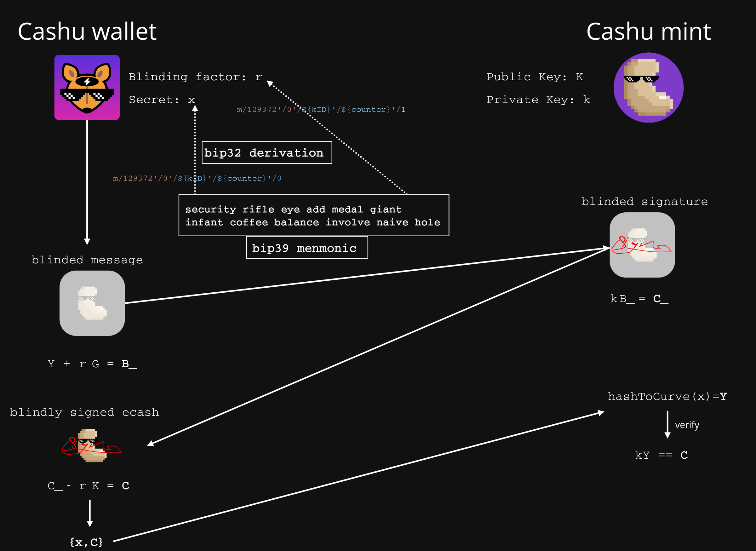The height and width of the screenshot is (551, 756).
Task: Click the {x,C} token text
Action: (86, 542)
